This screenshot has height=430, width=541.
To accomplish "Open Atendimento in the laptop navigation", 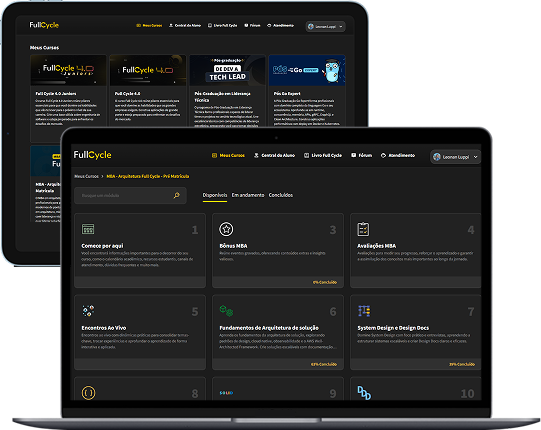I will 398,155.
